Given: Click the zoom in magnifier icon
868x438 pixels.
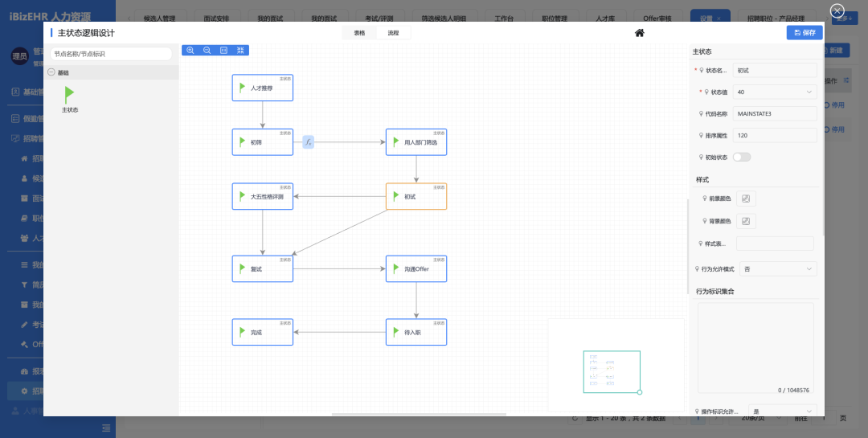Looking at the screenshot, I should 190,50.
